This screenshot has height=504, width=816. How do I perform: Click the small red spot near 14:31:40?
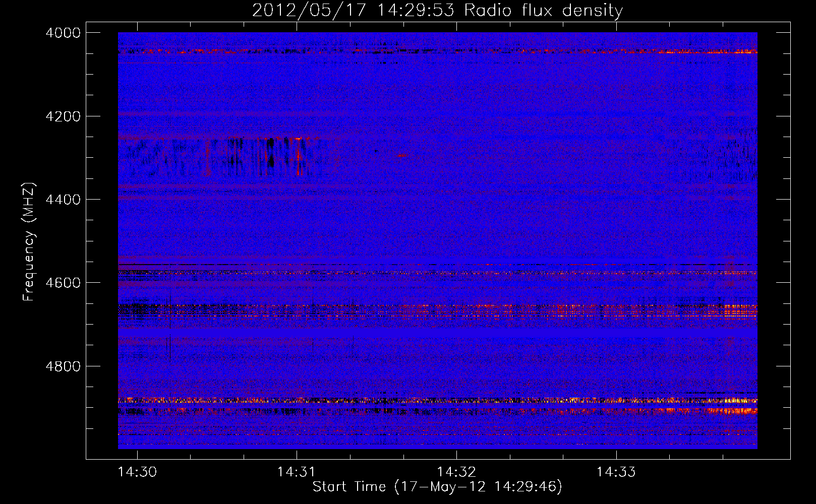click(402, 156)
